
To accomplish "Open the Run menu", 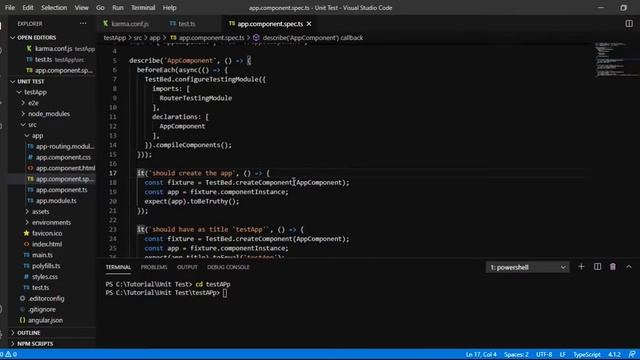I will [x=118, y=8].
